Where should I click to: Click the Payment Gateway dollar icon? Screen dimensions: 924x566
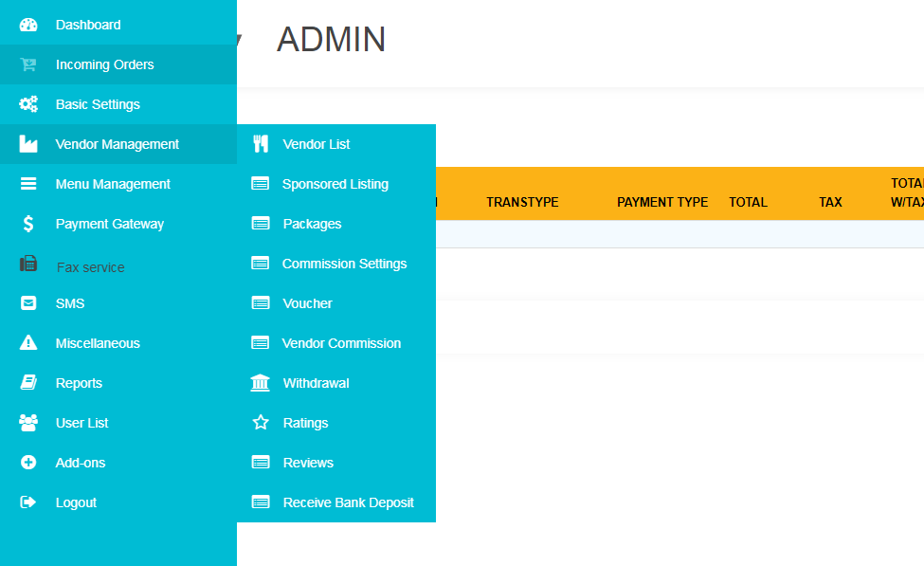click(x=28, y=224)
